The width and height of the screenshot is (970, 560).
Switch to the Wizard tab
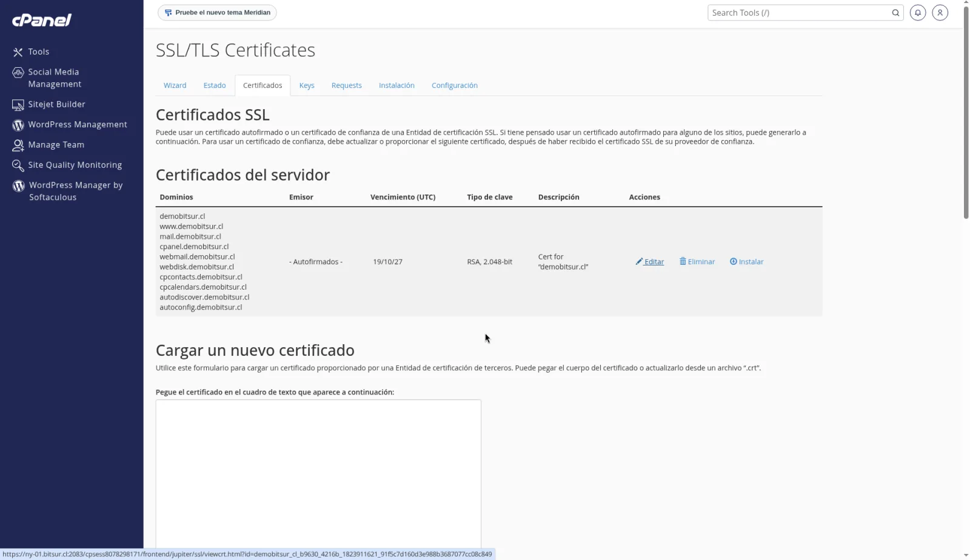coord(175,85)
